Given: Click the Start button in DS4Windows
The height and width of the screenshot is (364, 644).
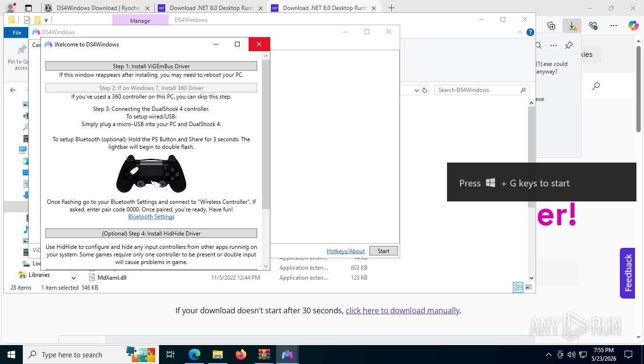Looking at the screenshot, I should [x=384, y=251].
